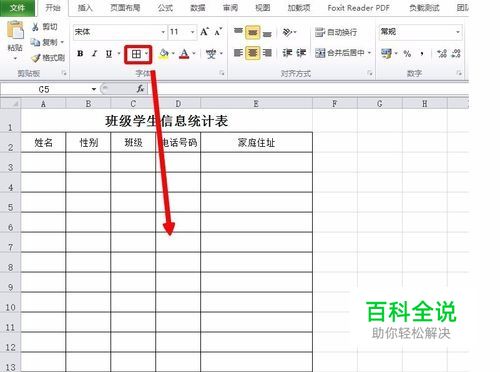Decrease indent
This screenshot has height=372, width=500.
click(x=287, y=53)
